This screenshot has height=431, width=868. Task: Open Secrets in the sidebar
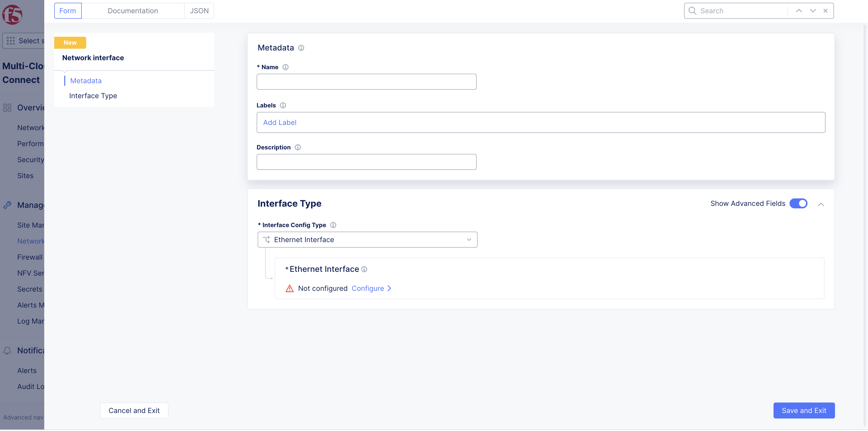point(30,289)
